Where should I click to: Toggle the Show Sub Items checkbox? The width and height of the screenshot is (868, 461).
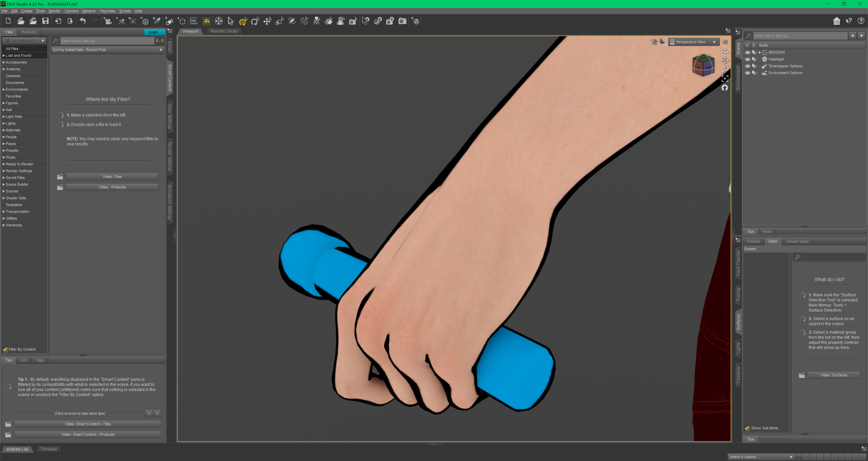(x=747, y=428)
